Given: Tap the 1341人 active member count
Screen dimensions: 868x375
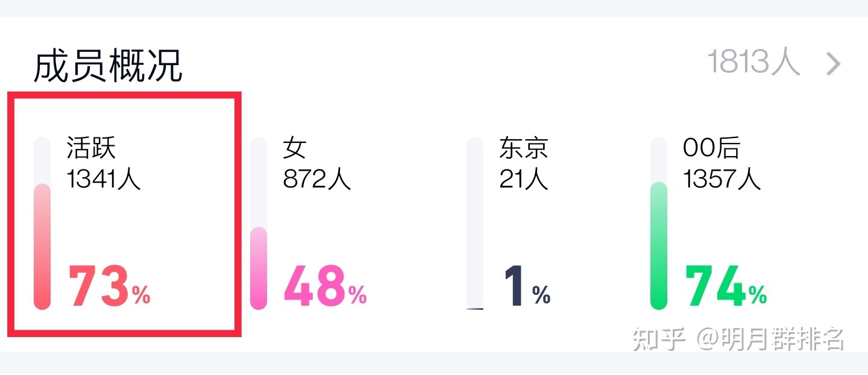Looking at the screenshot, I should [x=104, y=179].
